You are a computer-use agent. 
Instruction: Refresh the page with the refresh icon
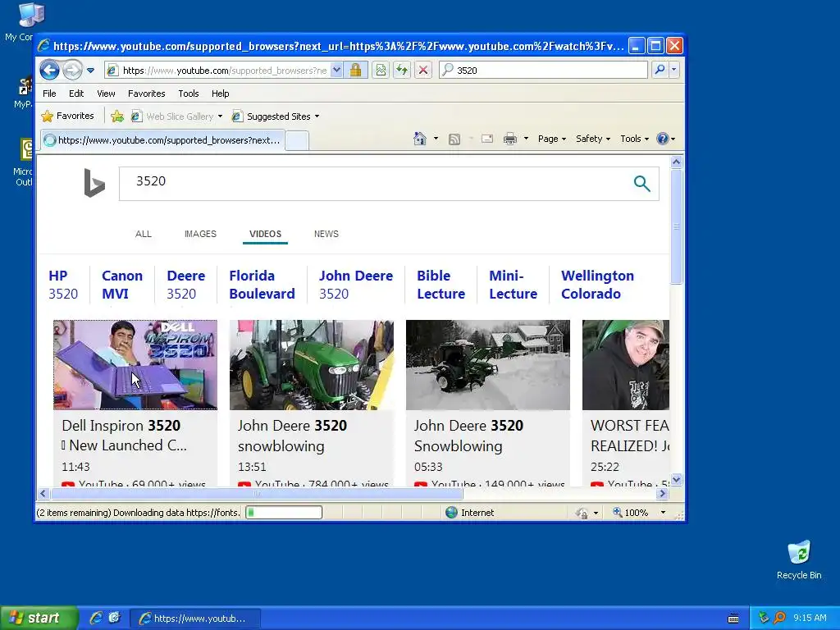pyautogui.click(x=402, y=71)
